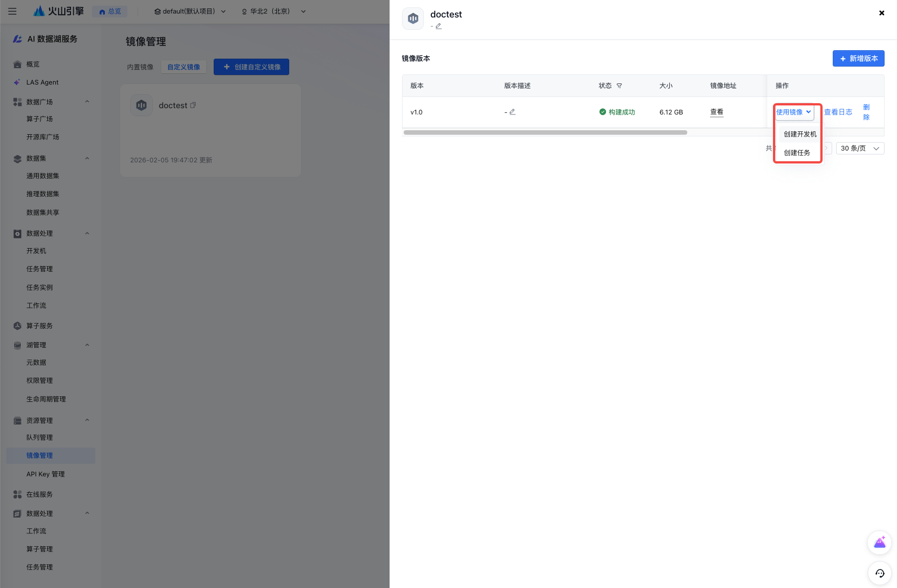897x588 pixels.
Task: Click the 构建成功 status text
Action: [622, 112]
